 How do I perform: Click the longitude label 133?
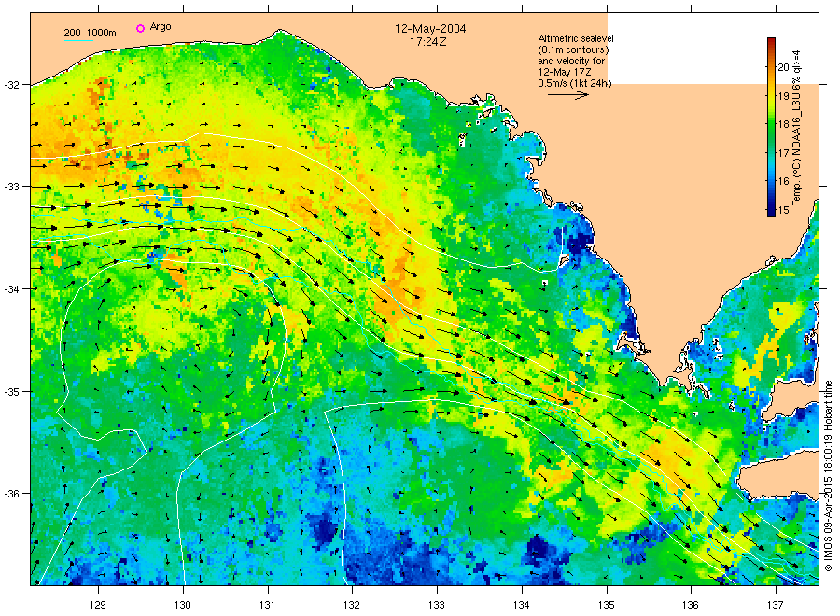pos(437,605)
